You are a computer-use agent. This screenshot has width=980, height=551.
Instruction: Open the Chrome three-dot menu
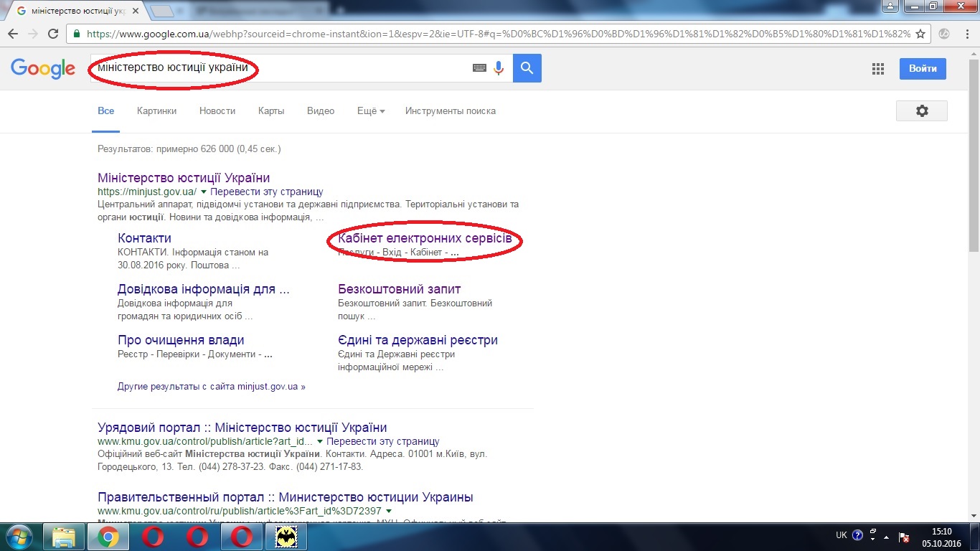966,34
